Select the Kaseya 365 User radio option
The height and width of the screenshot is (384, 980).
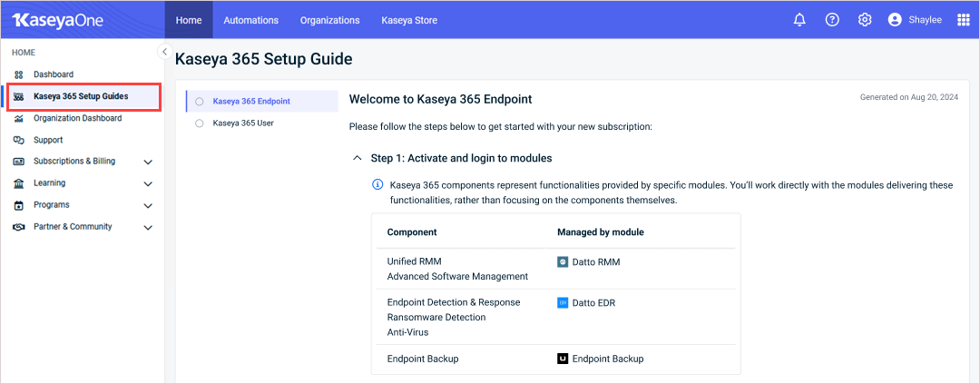(x=200, y=123)
